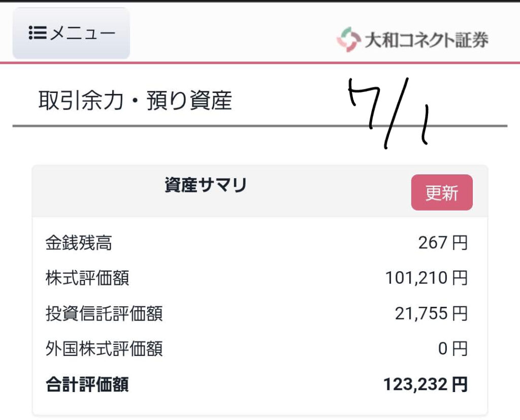Click the handwritten 7/1 date annotation
Screen dimensions: 520x420
[x=388, y=113]
